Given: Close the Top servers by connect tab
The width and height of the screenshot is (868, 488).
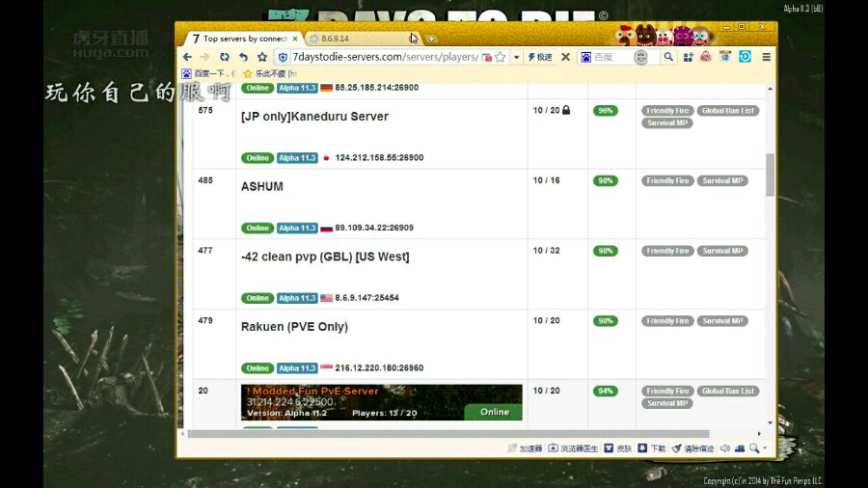Looking at the screenshot, I should (295, 39).
